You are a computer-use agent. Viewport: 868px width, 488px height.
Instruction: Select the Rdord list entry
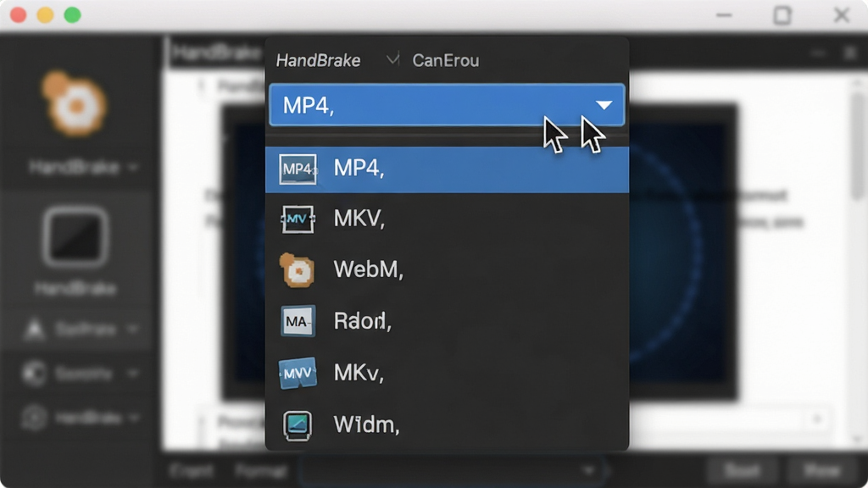pyautogui.click(x=447, y=321)
